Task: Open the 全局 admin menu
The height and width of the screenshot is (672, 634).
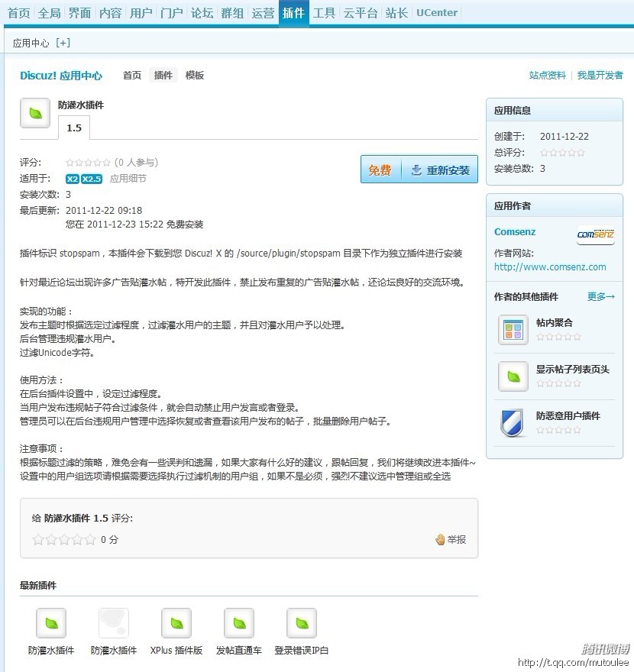Action: (50, 13)
